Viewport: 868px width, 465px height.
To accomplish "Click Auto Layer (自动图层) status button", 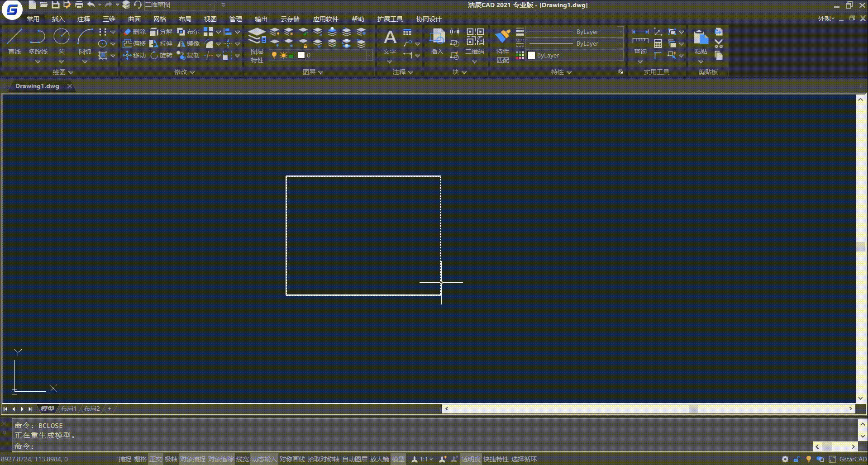I will pos(354,459).
